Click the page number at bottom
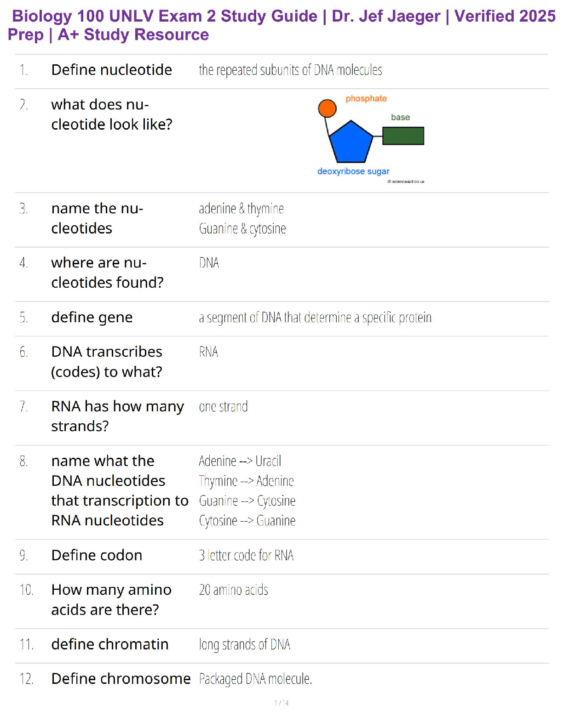Viewport: 563px width, 728px height. (x=281, y=703)
